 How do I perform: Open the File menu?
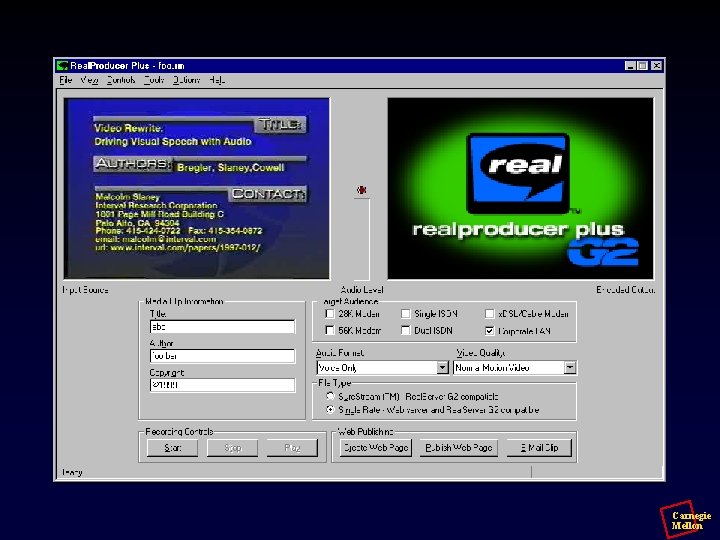pos(66,80)
